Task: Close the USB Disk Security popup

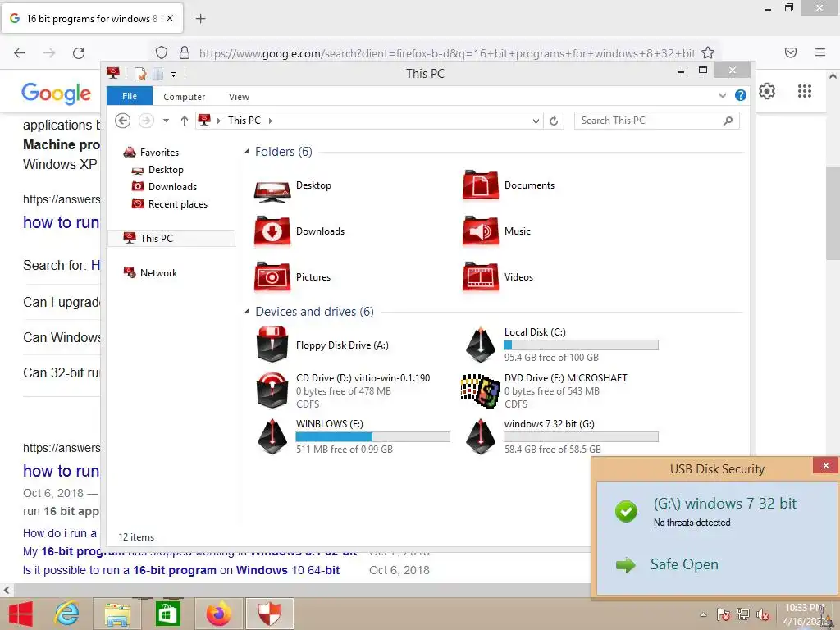Action: (825, 466)
